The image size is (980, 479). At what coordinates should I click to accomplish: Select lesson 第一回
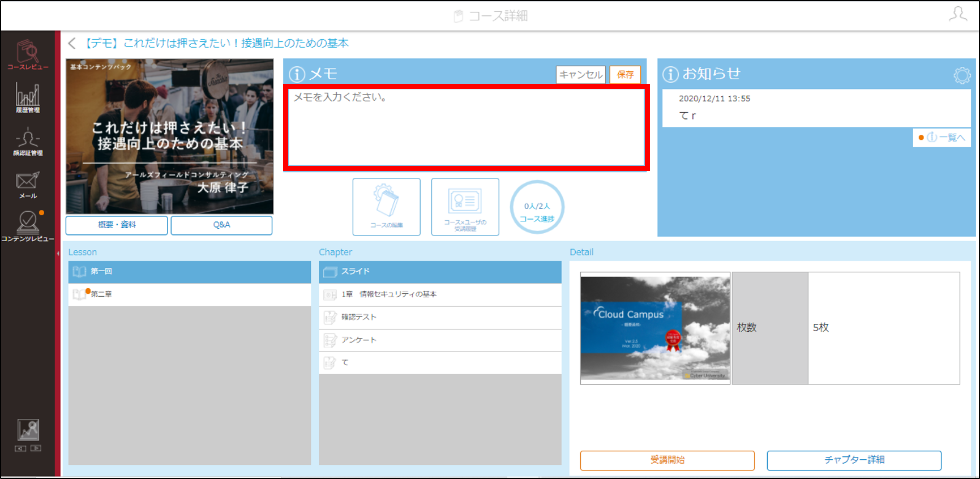tap(190, 272)
